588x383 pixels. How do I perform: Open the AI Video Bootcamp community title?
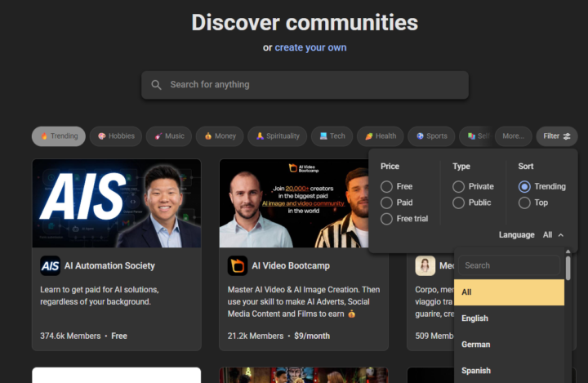(x=291, y=265)
